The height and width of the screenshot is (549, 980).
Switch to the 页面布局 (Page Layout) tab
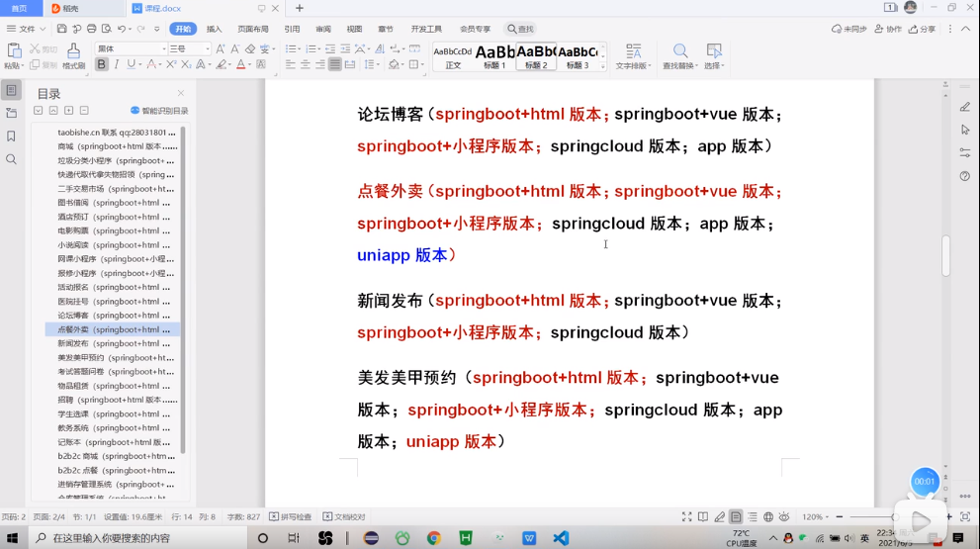pyautogui.click(x=253, y=30)
